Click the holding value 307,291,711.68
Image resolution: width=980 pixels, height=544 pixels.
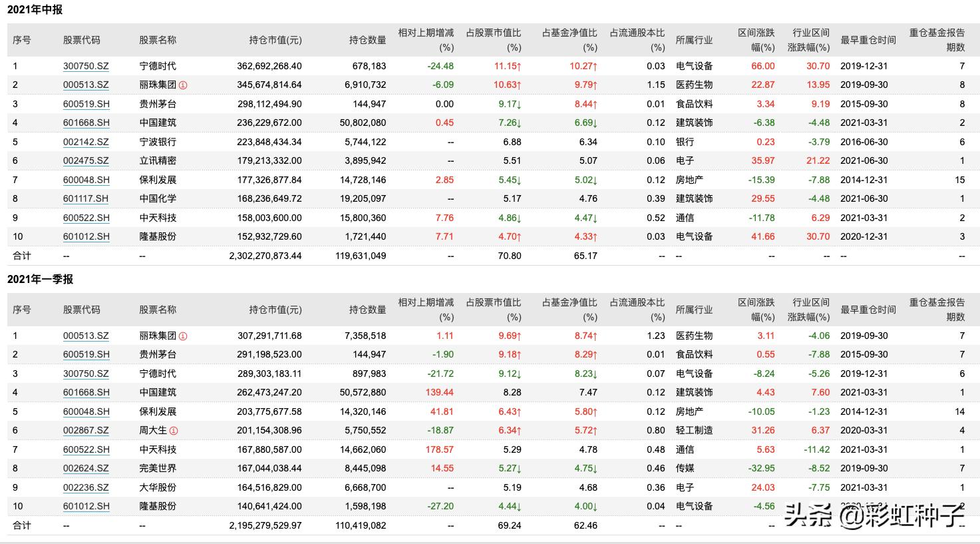click(x=269, y=336)
